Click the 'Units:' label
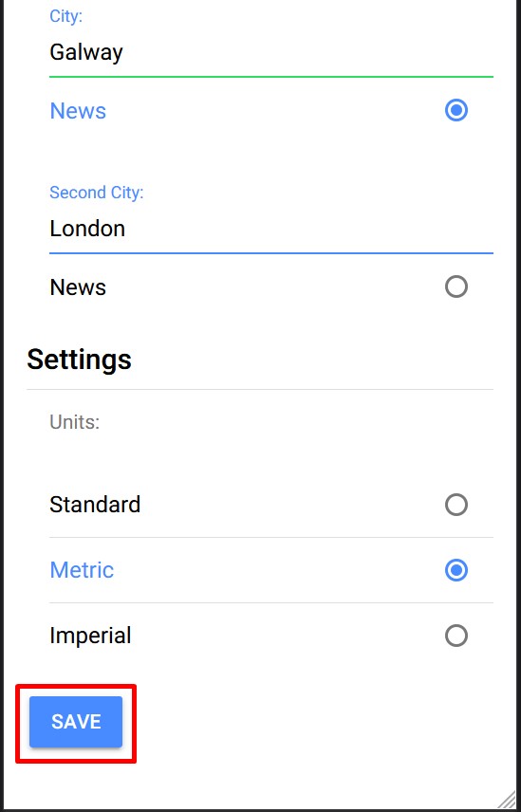This screenshot has height=812, width=521. click(x=74, y=422)
